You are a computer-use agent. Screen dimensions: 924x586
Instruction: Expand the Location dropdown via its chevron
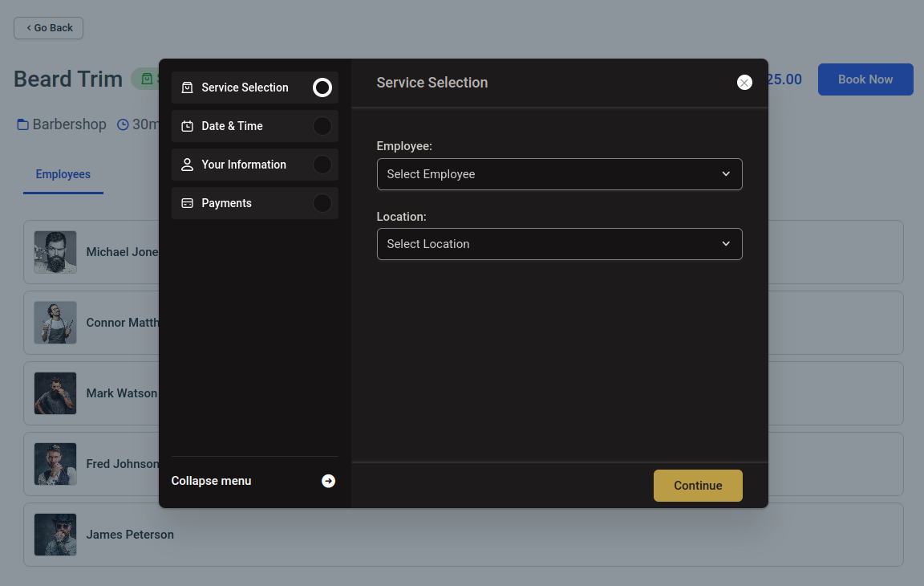point(726,244)
